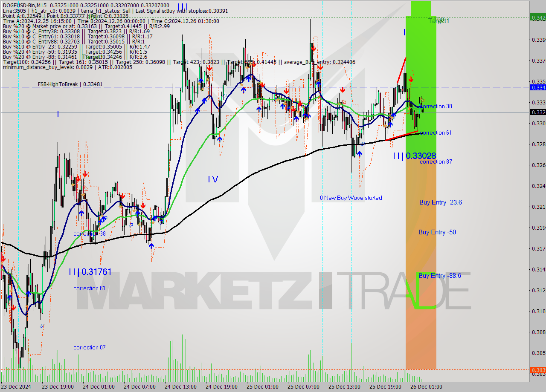Select the '25 Dec 19:00' time axis label
The image size is (546, 392).
385,387
